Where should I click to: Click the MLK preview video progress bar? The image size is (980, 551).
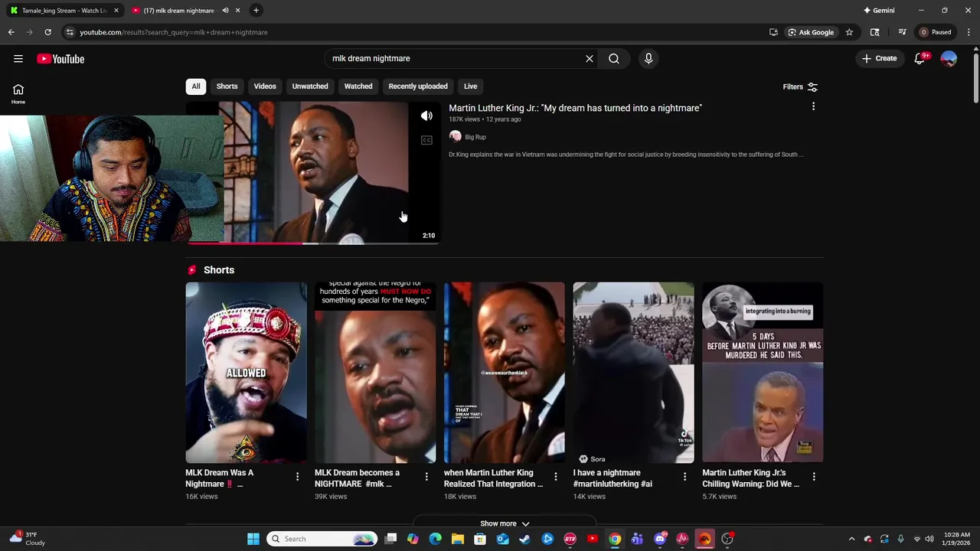click(x=313, y=243)
